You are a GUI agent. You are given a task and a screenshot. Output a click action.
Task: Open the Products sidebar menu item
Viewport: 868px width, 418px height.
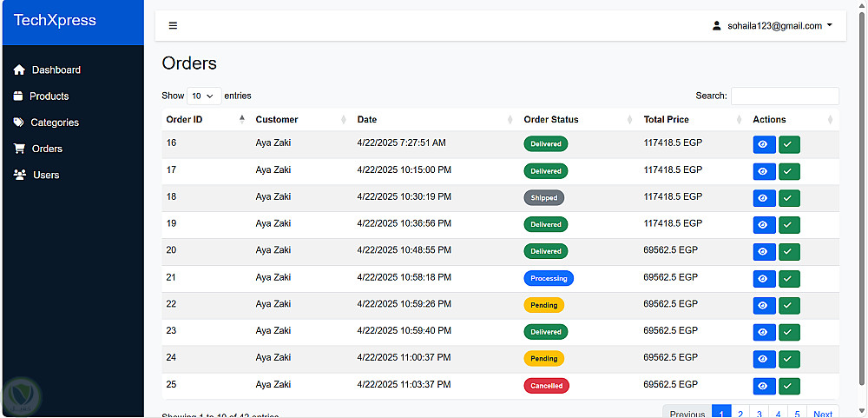(x=49, y=96)
